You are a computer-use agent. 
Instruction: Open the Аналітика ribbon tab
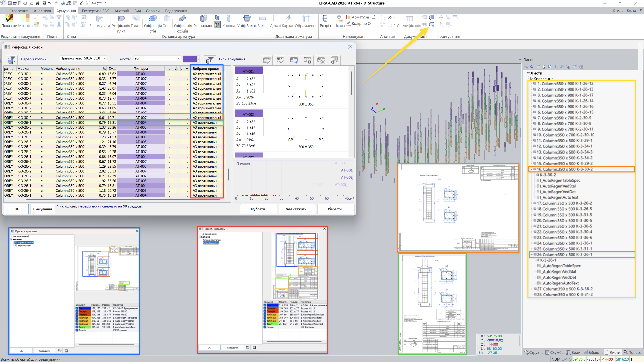pos(42,11)
